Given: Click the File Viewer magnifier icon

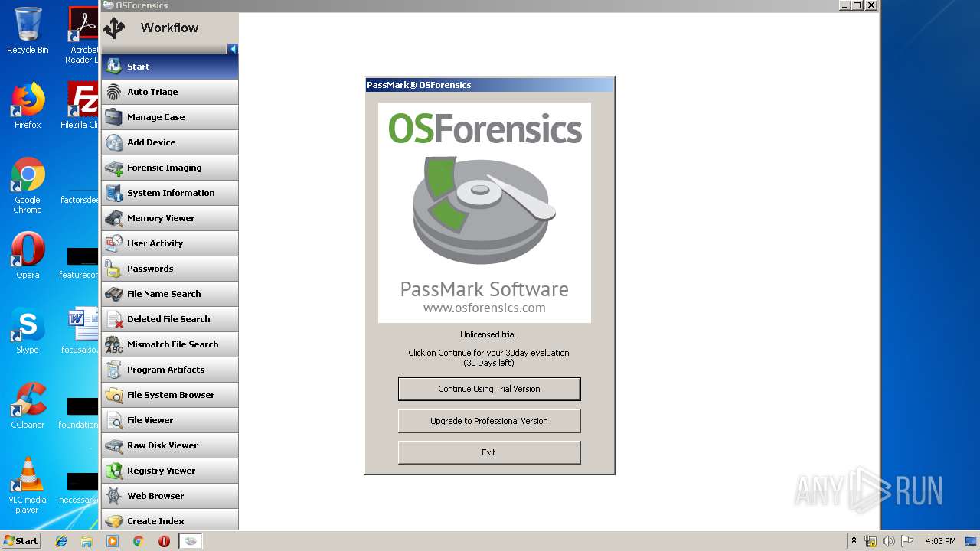Looking at the screenshot, I should point(113,420).
